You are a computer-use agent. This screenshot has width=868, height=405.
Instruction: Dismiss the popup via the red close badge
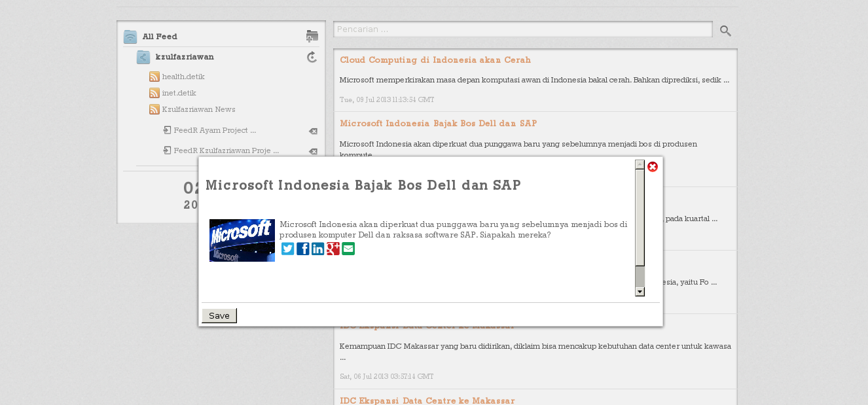click(x=653, y=167)
